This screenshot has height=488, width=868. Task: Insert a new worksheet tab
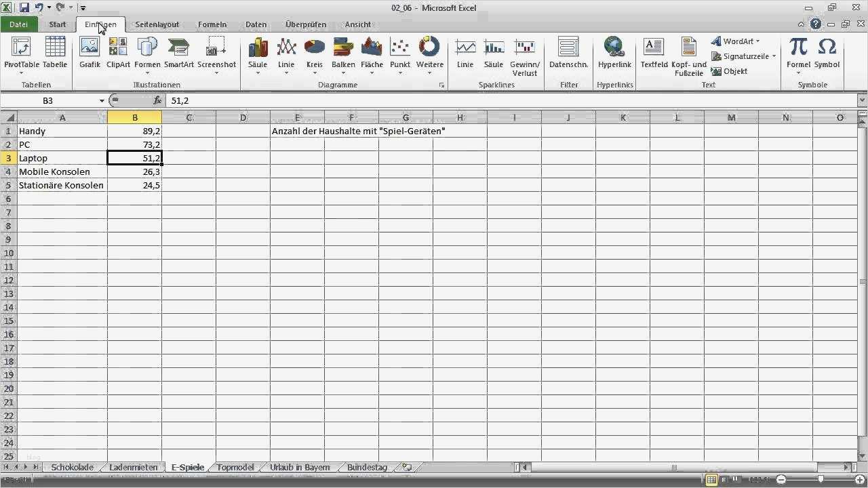(x=407, y=467)
